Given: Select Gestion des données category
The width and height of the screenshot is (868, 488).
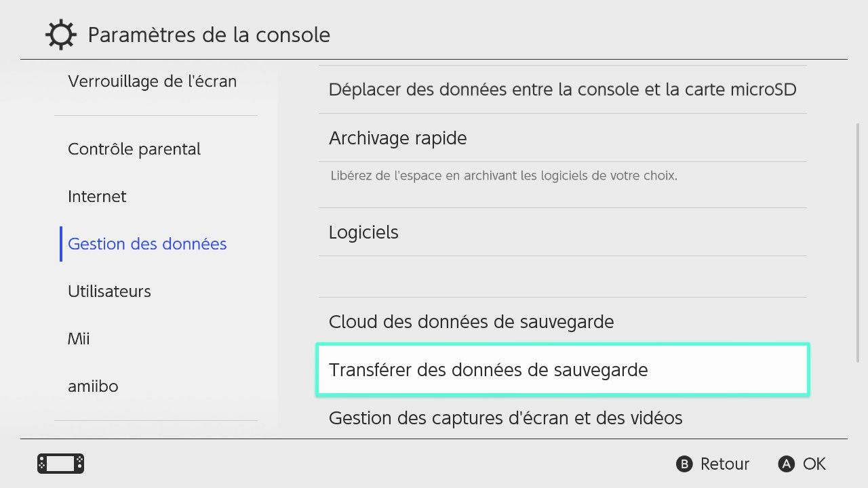Looking at the screenshot, I should (x=147, y=244).
